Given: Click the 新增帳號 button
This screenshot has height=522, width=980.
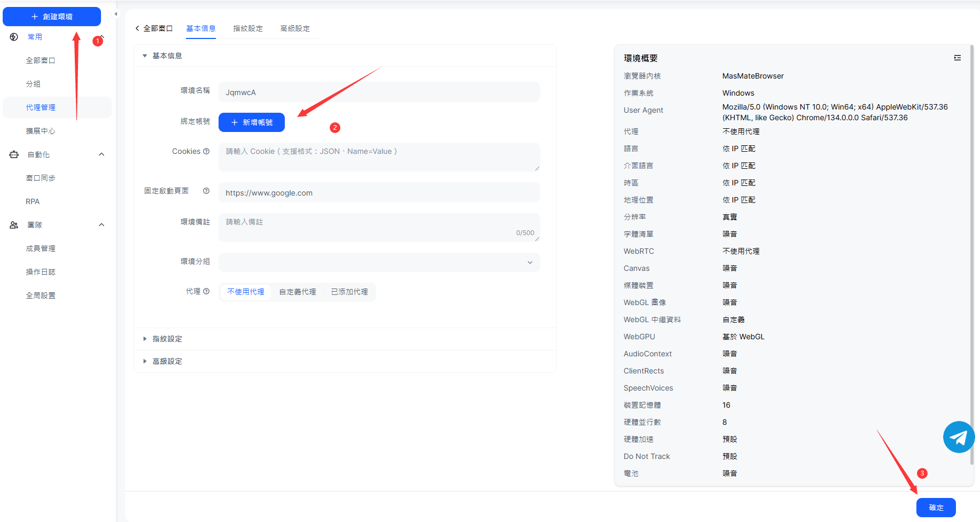Looking at the screenshot, I should click(252, 122).
